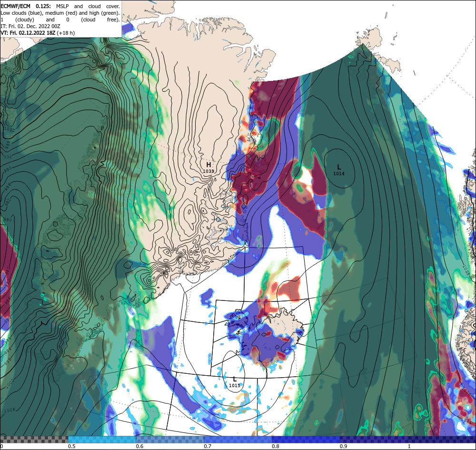
Task: Click the navy 0.9 to 1 swatch
Action: point(374,440)
